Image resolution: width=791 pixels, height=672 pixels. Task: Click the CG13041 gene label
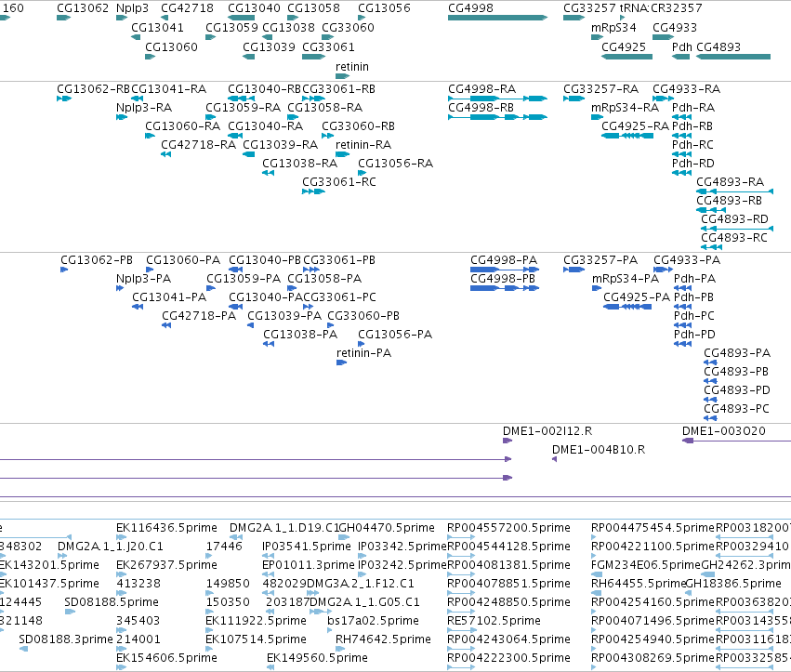[x=157, y=28]
